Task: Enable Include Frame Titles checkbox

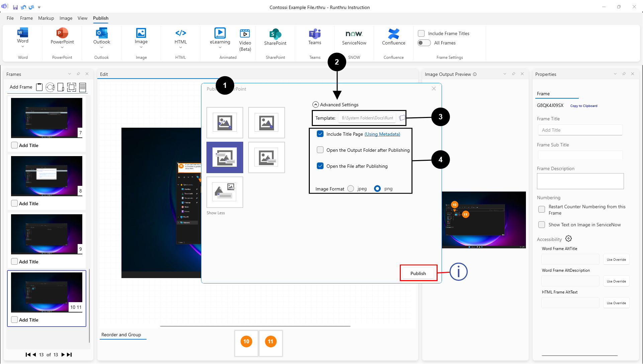Action: pos(421,33)
